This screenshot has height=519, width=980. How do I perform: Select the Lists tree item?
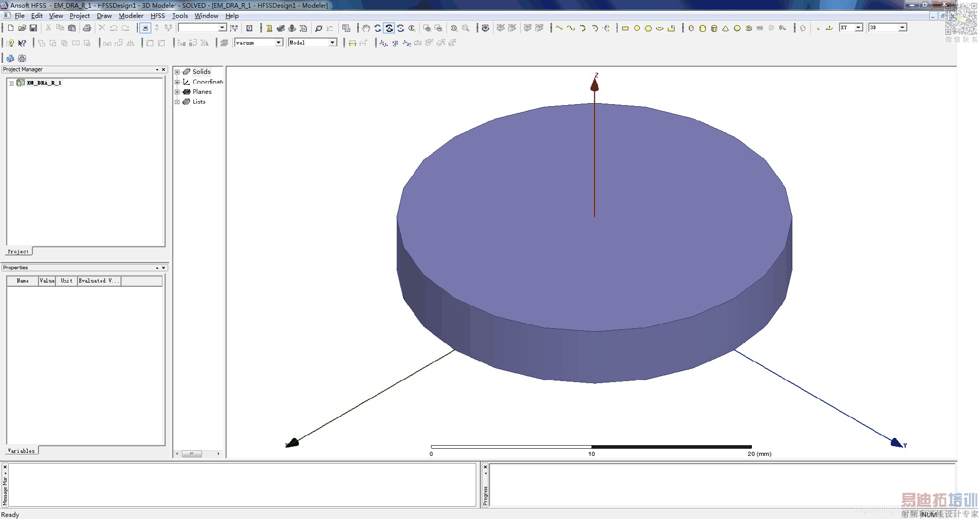199,102
